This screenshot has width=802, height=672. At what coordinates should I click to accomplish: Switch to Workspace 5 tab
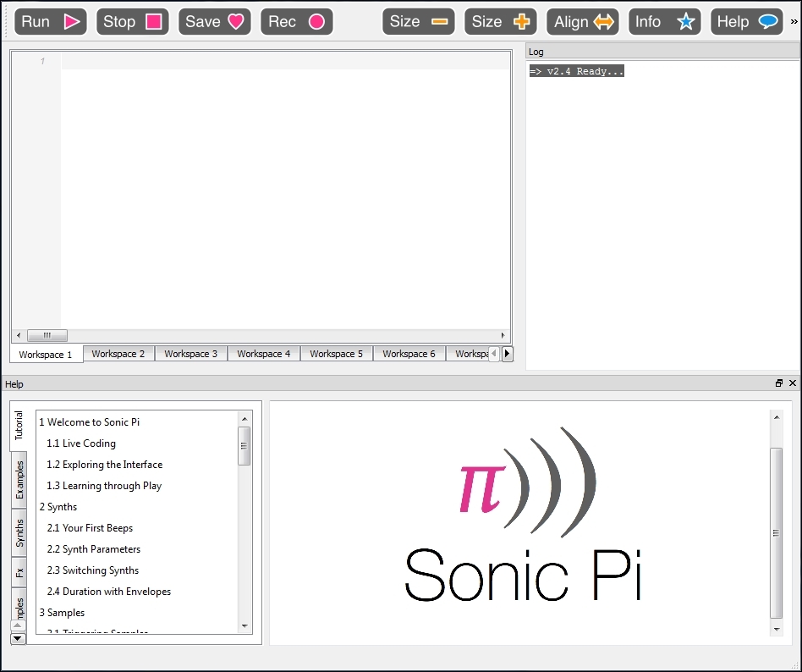coord(336,354)
